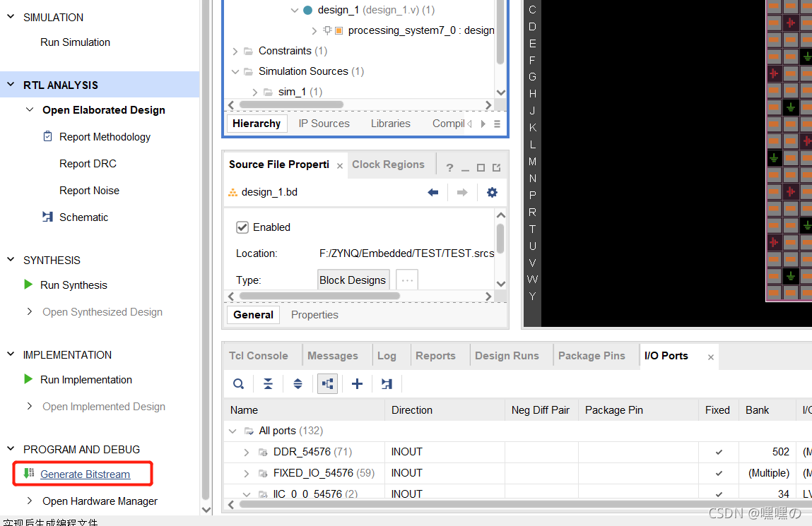Viewport: 812px width, 526px height.
Task: Select the processing_system7_0 tree item
Action: pos(421,30)
